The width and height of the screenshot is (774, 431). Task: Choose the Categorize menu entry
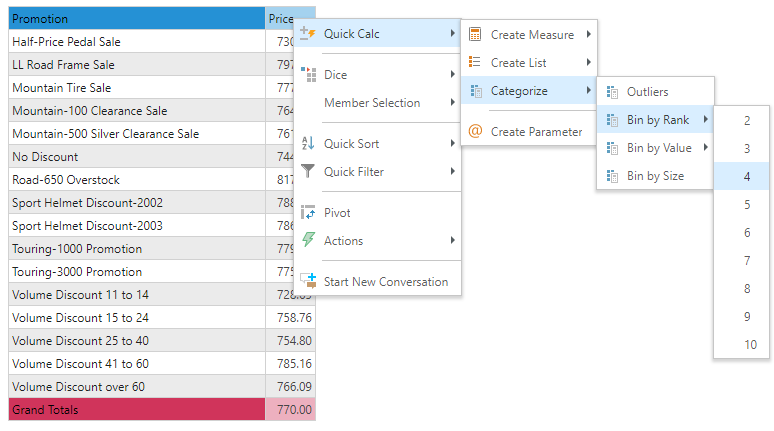[x=519, y=91]
